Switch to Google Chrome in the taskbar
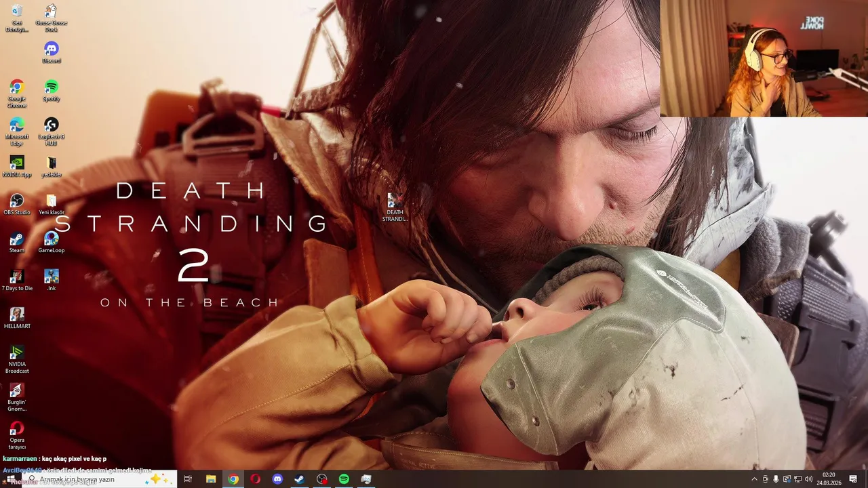868x488 pixels. click(x=233, y=479)
